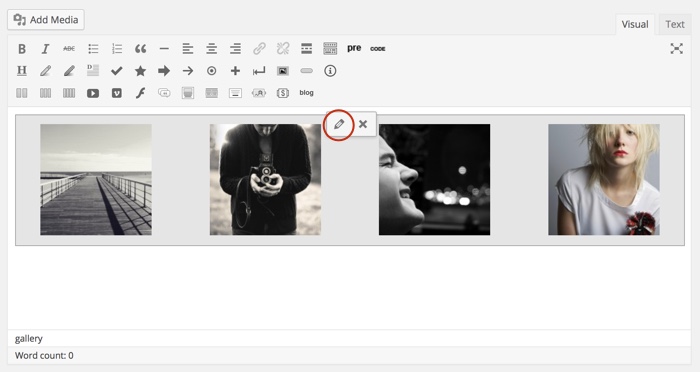Click the Word count: 0 text
Screen dimensions: 700x372
point(44,355)
